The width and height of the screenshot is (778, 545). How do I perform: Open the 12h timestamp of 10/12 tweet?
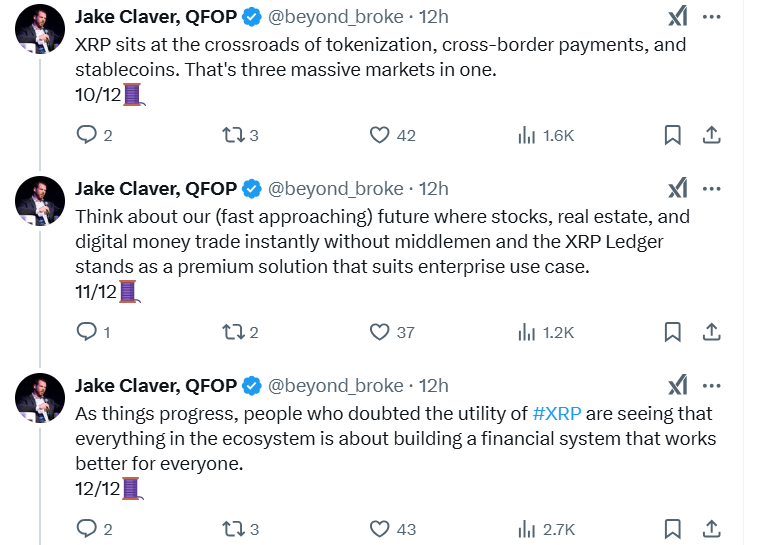point(433,17)
